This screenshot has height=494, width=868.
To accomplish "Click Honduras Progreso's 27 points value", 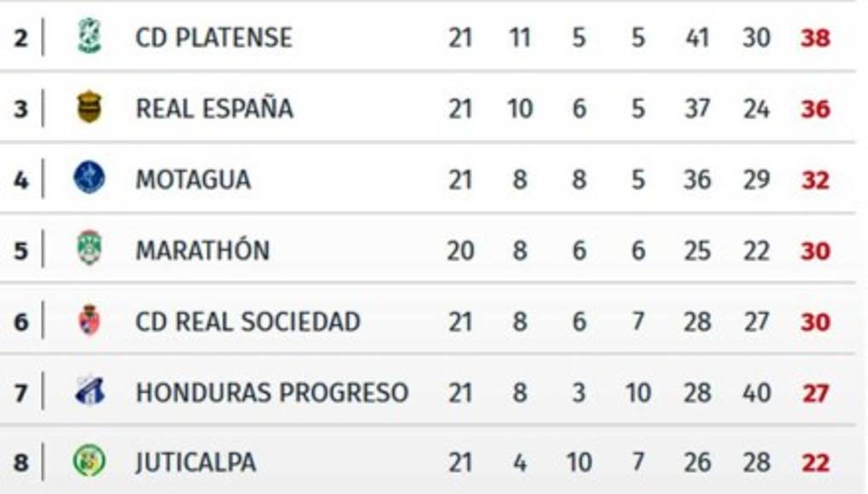I will click(x=814, y=393).
